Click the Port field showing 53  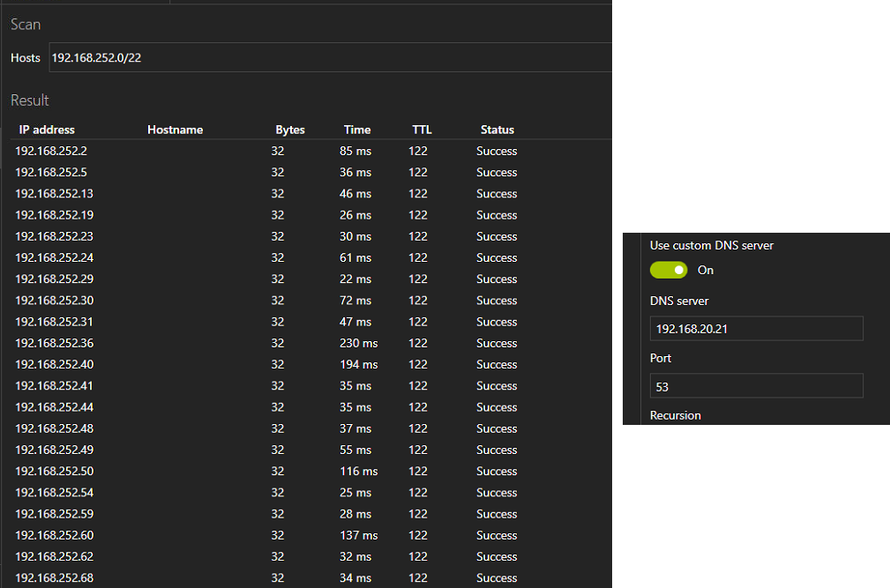(x=756, y=386)
